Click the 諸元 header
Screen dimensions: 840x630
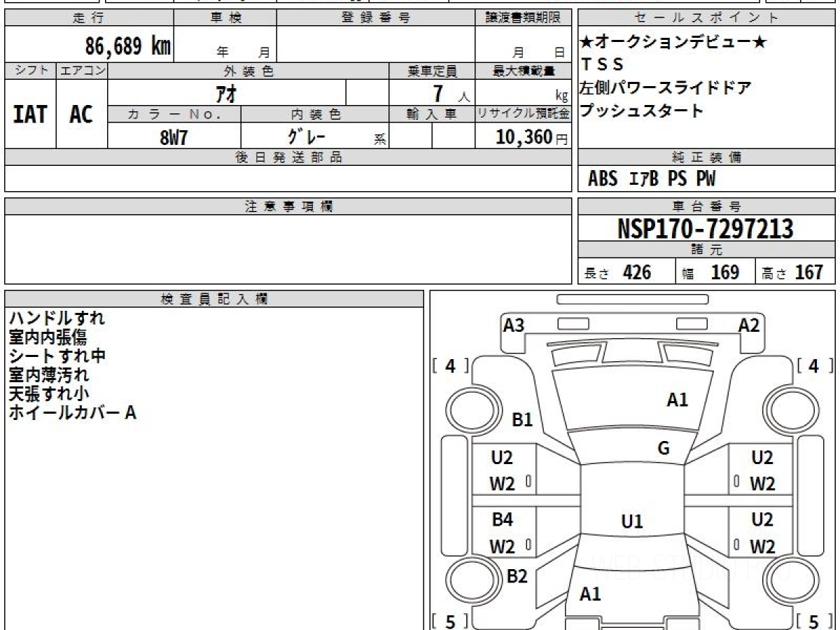point(707,251)
